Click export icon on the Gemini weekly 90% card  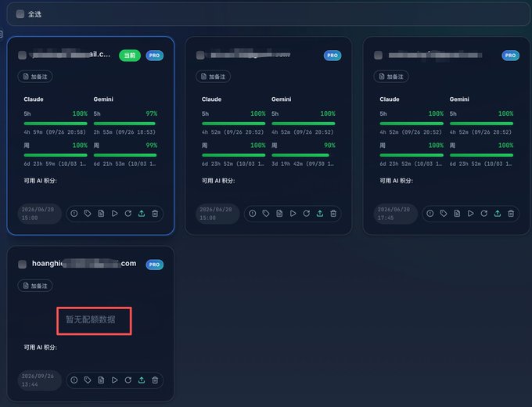coord(320,214)
